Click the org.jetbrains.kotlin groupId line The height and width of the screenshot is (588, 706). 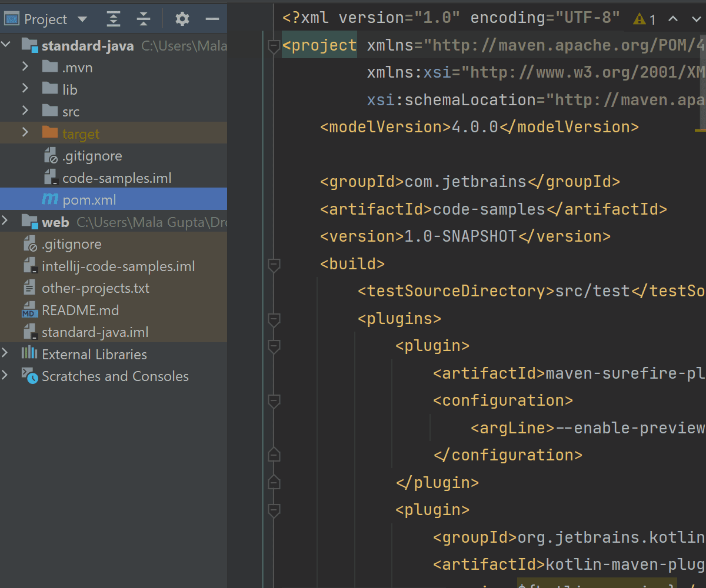click(570, 537)
